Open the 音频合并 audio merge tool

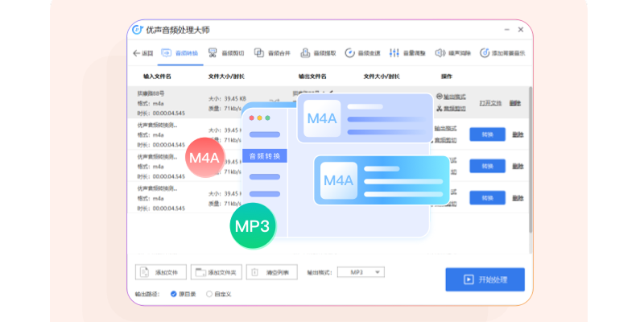272,53
